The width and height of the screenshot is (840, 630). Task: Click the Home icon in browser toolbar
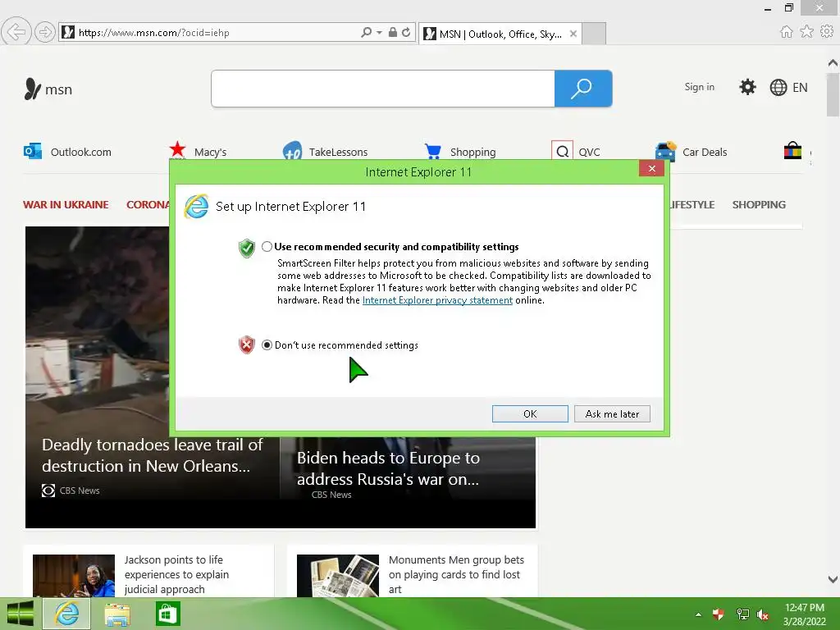(786, 32)
